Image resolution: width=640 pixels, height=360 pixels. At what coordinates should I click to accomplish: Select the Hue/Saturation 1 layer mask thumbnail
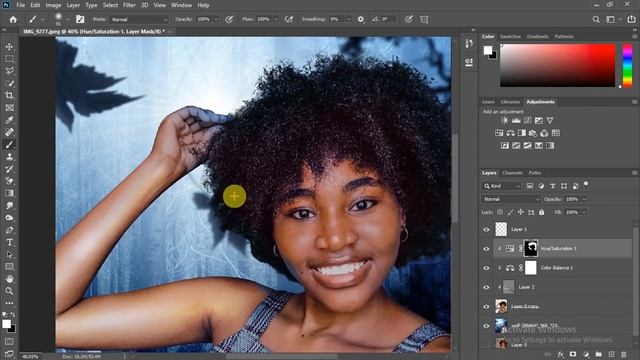coord(531,249)
